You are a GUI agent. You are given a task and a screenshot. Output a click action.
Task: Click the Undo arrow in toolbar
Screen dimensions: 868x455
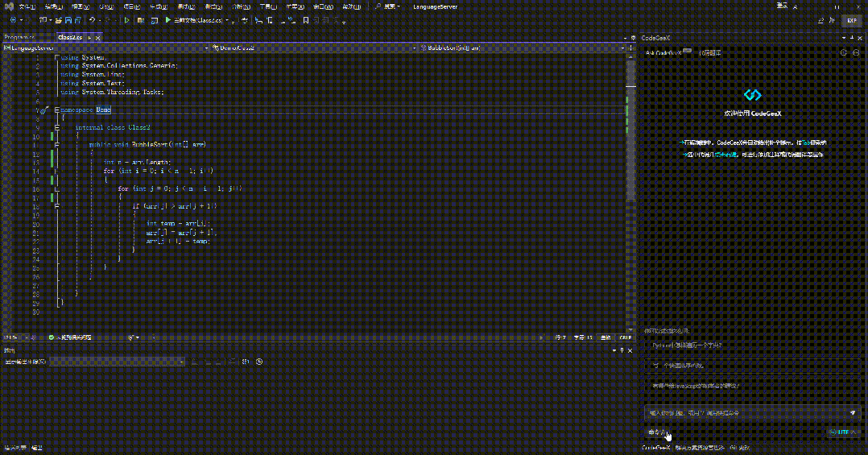(93, 19)
